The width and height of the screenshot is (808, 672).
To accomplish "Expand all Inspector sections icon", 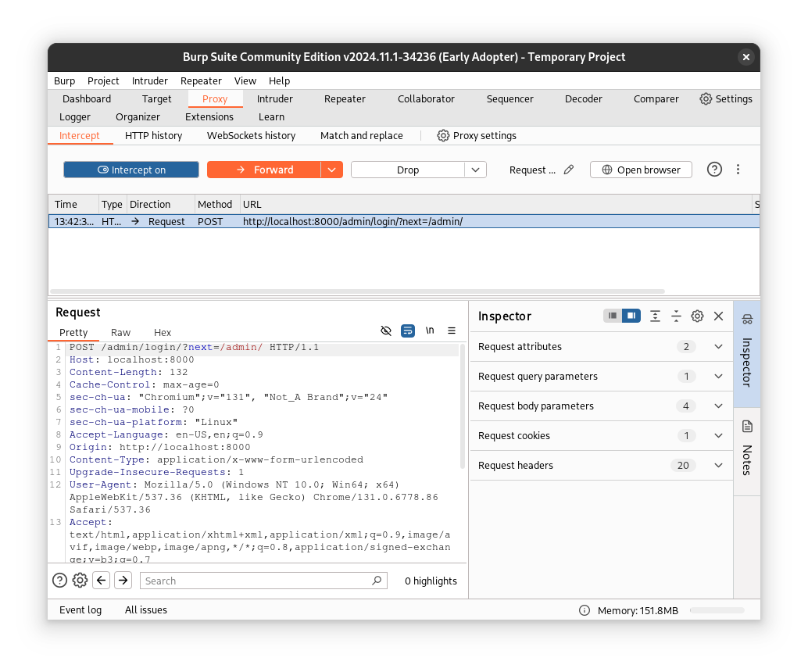I will [655, 316].
